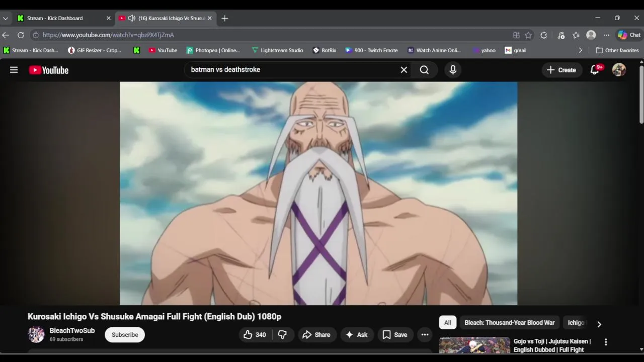
Task: Click the address bar URL
Action: coord(108,35)
